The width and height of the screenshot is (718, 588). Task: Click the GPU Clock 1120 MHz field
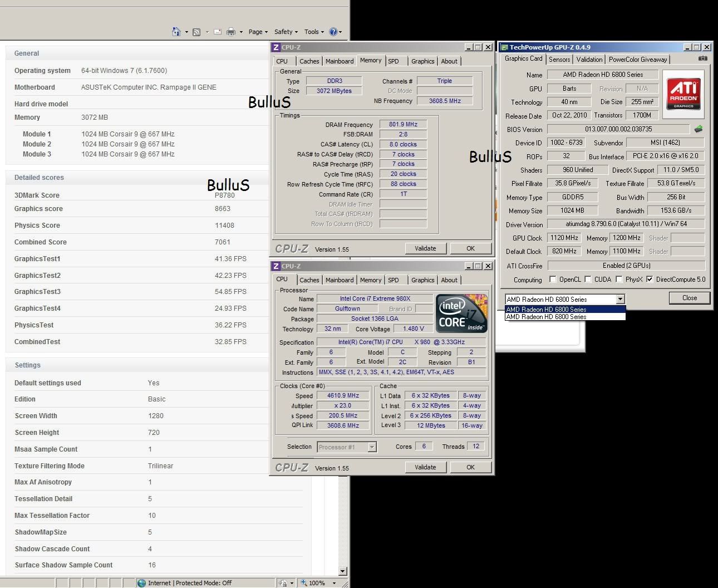(564, 238)
